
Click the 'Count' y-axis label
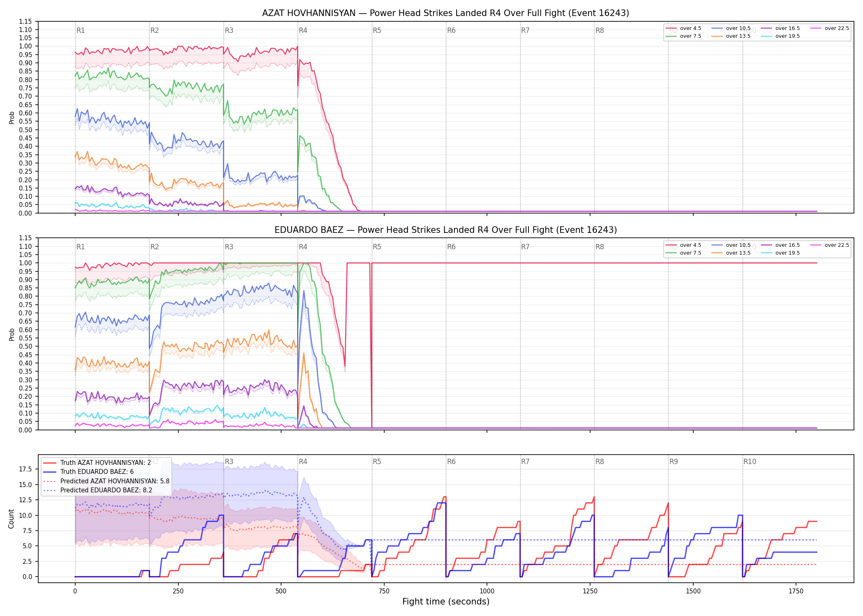tap(11, 519)
